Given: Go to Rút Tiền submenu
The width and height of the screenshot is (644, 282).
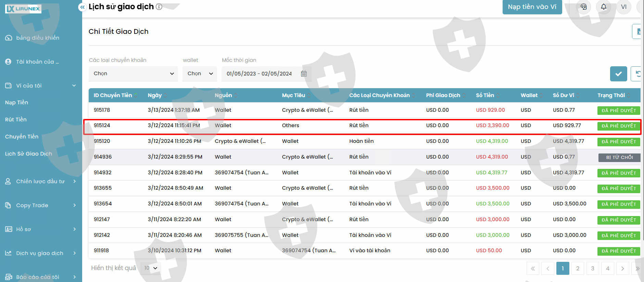Looking at the screenshot, I should click(x=16, y=120).
